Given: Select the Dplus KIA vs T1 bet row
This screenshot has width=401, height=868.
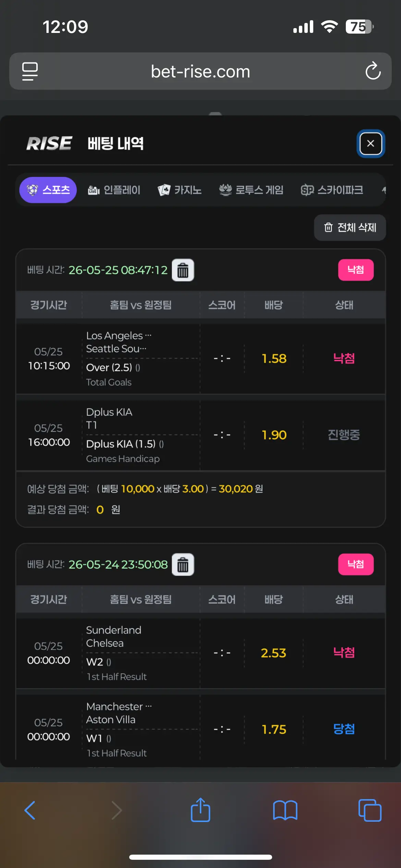Looking at the screenshot, I should tap(200, 435).
